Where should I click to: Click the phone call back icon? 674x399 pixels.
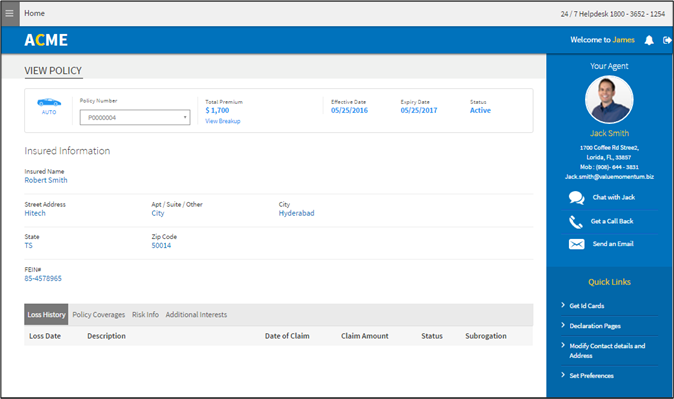[576, 221]
